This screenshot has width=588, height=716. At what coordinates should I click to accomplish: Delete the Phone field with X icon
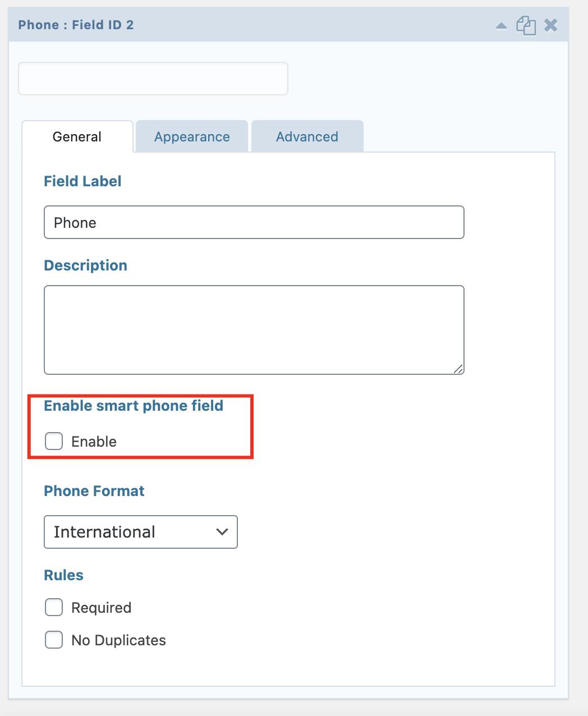tap(551, 25)
